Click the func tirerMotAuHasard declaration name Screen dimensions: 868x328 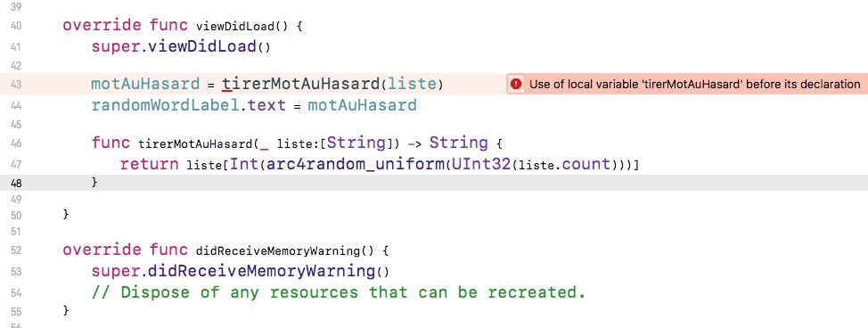194,144
